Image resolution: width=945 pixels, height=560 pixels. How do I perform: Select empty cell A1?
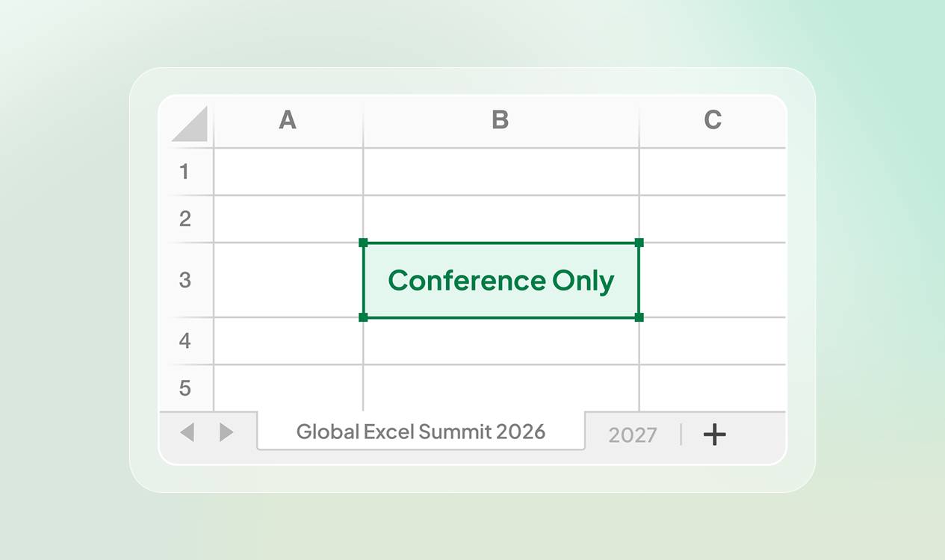click(288, 172)
